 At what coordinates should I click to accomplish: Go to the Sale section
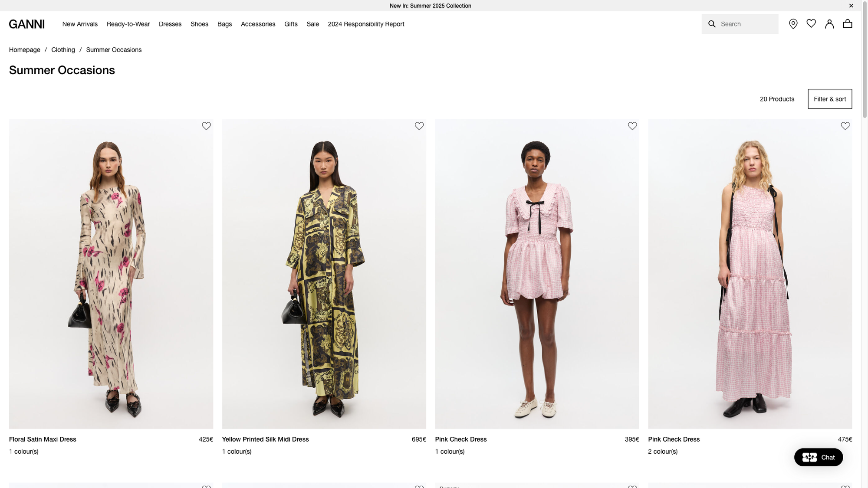pos(312,24)
